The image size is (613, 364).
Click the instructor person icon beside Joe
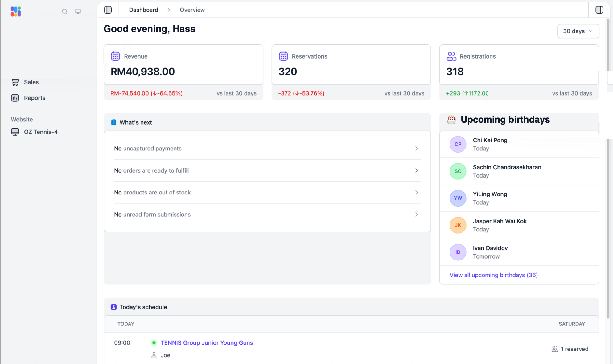pos(154,355)
